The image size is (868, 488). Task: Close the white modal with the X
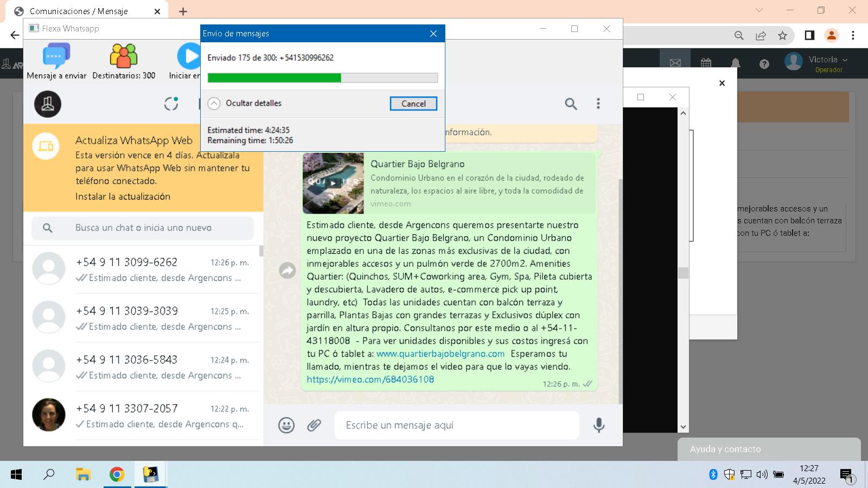click(x=722, y=83)
